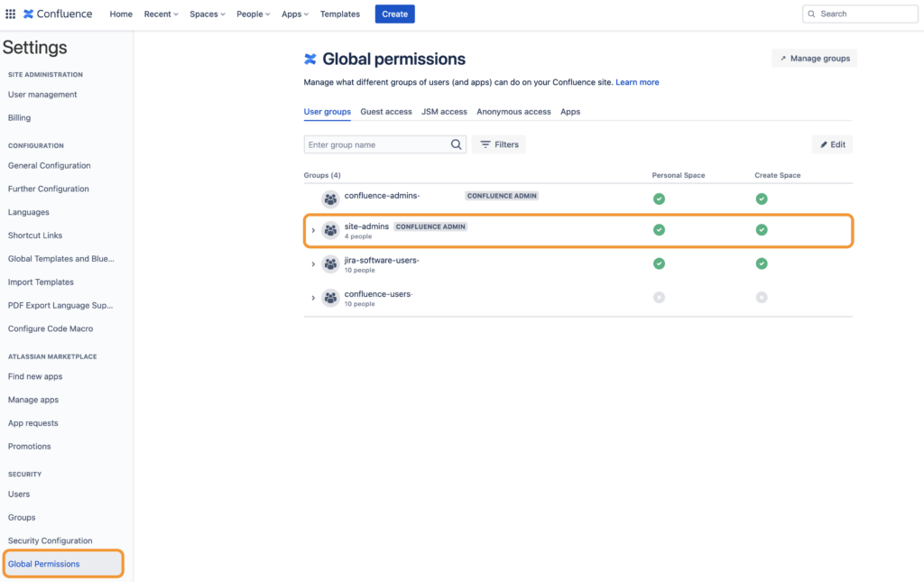Viewport: 924px width, 582px height.
Task: Click Create Space checkmark for site-admins
Action: [x=762, y=230]
